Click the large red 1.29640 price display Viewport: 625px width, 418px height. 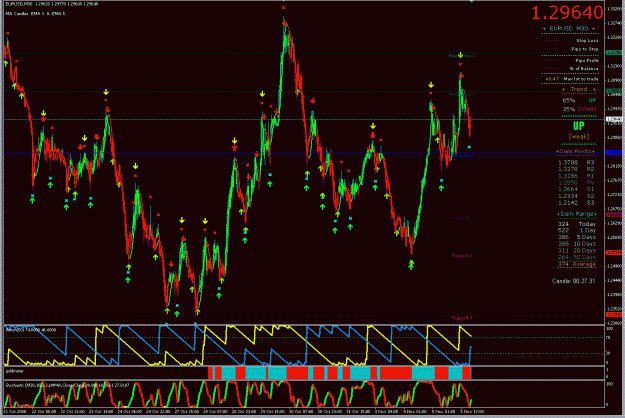tap(567, 13)
